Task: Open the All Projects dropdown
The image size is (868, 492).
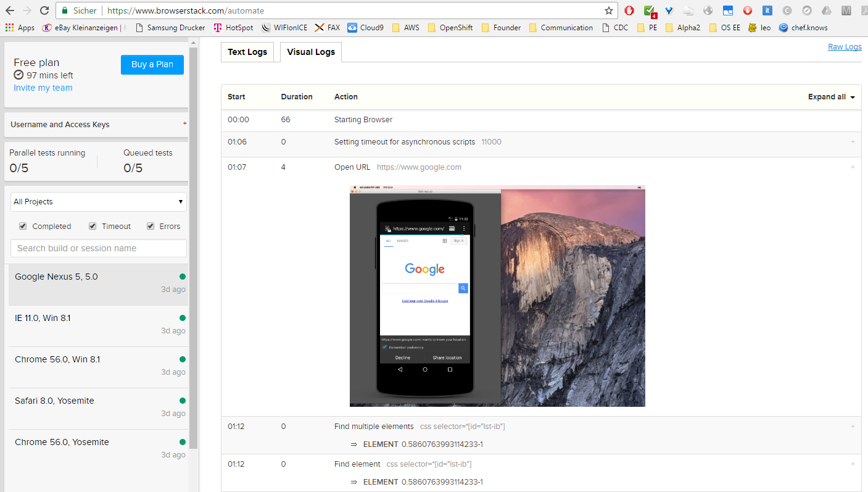Action: click(x=98, y=201)
